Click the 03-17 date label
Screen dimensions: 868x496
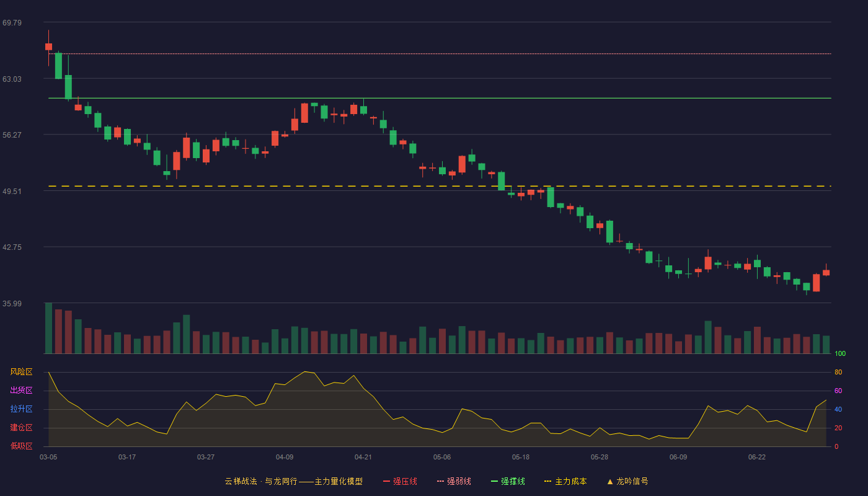pos(127,457)
